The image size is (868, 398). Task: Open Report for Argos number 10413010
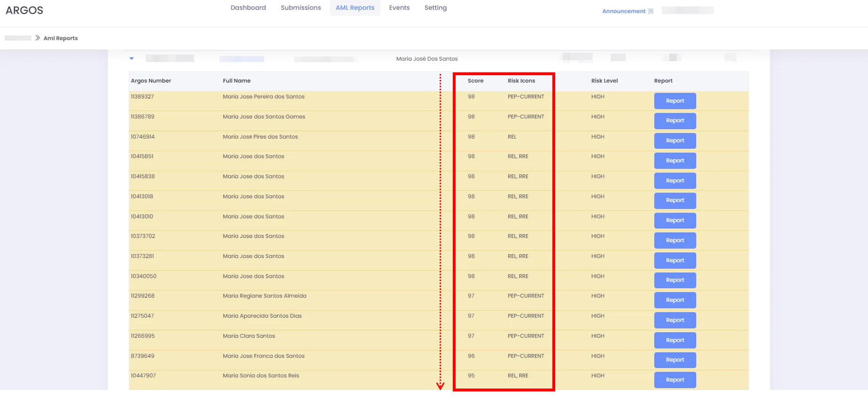pos(675,220)
